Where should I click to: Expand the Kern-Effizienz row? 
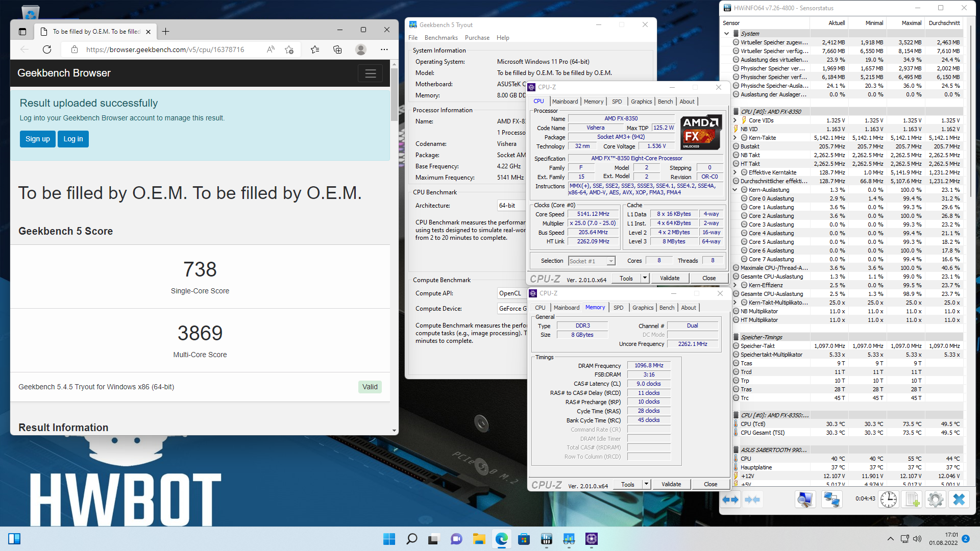pos(735,285)
